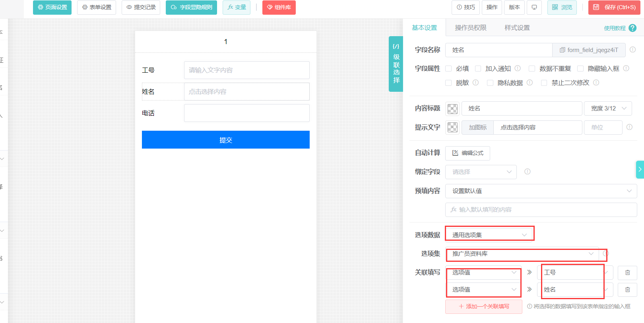
Task: Click 编辑公式 edit formula button
Action: pyautogui.click(x=467, y=153)
